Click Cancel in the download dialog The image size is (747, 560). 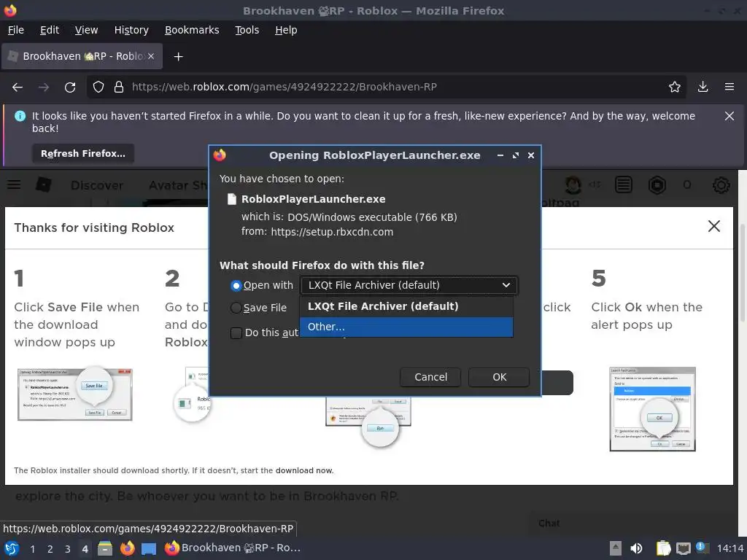430,377
